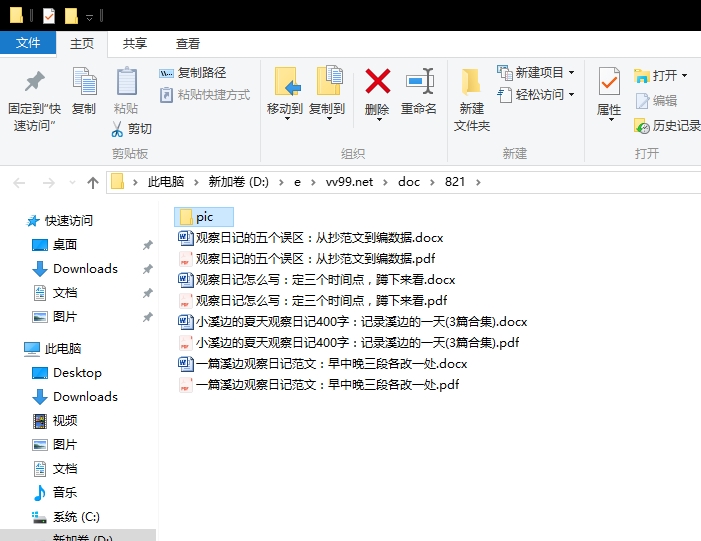Click the Edit option in ribbon
The height and width of the screenshot is (541, 701).
656,101
